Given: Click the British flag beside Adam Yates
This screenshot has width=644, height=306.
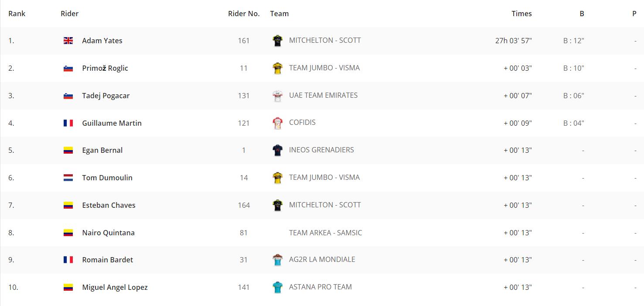Looking at the screenshot, I should coord(68,41).
